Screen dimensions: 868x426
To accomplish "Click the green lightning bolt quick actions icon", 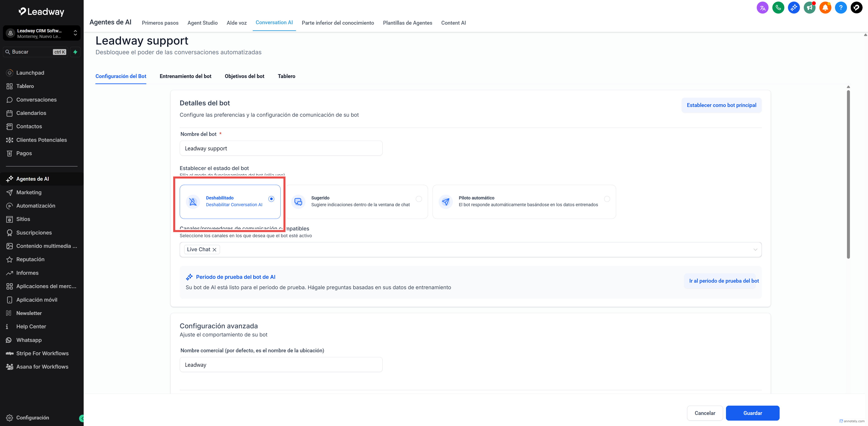I will [x=76, y=52].
